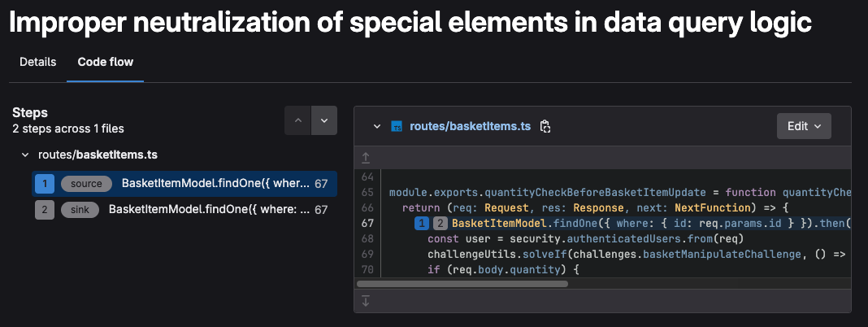Open the routes/basketItems.ts file link
The width and height of the screenshot is (868, 327).
470,126
